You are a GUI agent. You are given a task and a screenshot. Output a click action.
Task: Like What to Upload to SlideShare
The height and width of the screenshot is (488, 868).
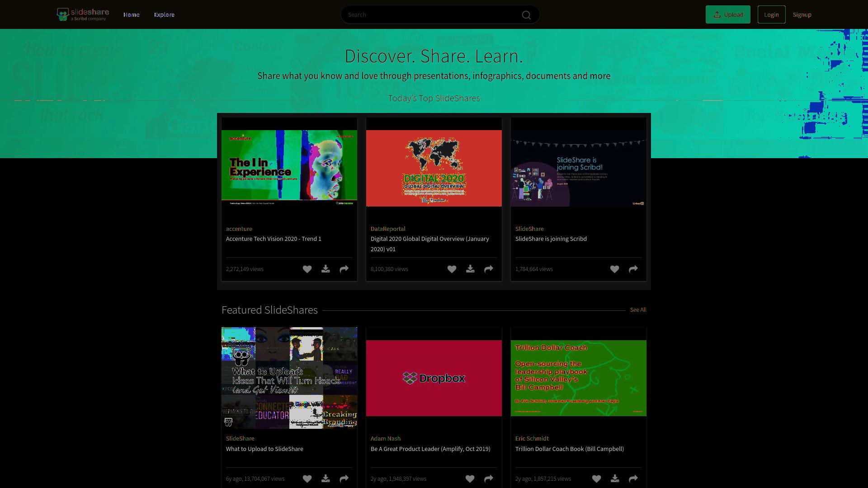click(x=307, y=479)
